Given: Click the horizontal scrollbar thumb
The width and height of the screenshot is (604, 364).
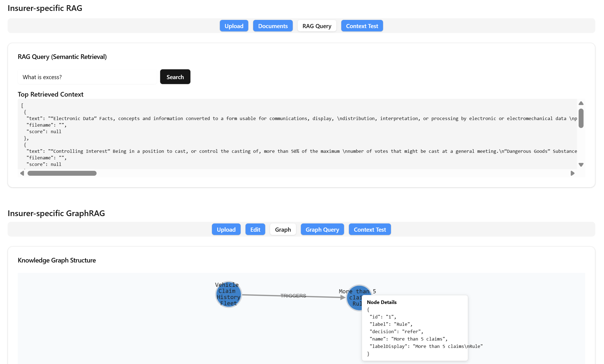Looking at the screenshot, I should 62,173.
